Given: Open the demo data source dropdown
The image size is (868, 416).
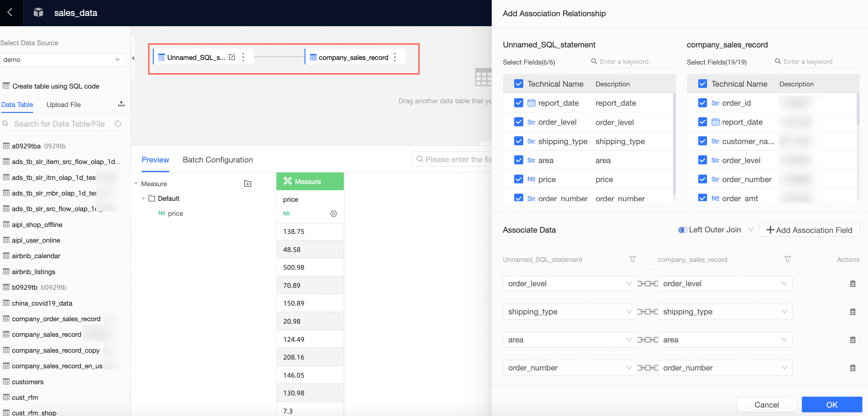Looking at the screenshot, I should (63, 60).
